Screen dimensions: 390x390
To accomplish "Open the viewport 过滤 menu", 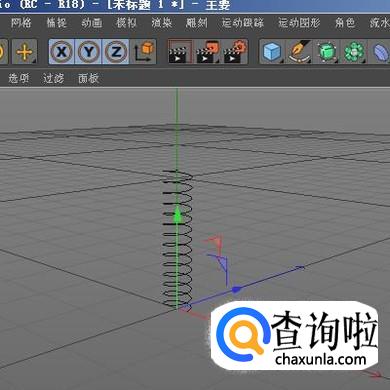I will coord(53,78).
